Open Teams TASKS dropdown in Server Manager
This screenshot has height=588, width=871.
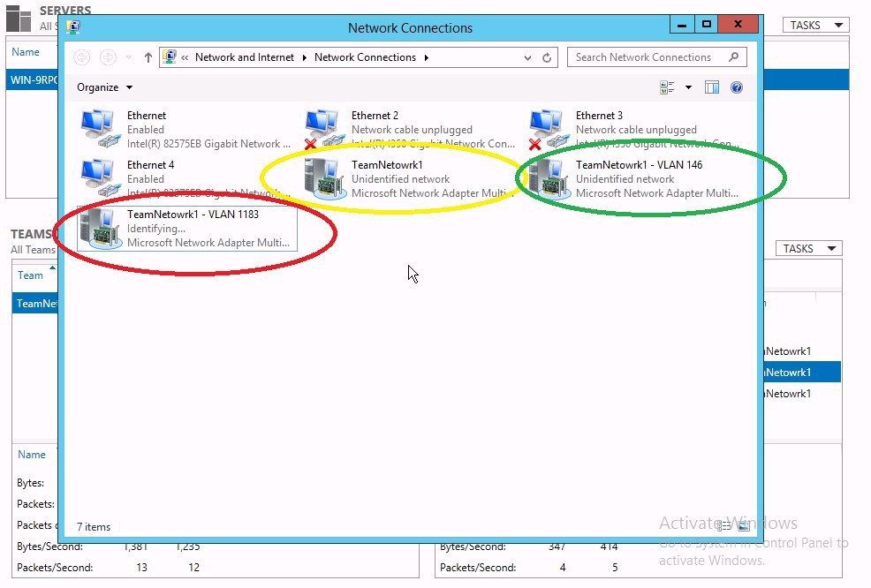[809, 249]
